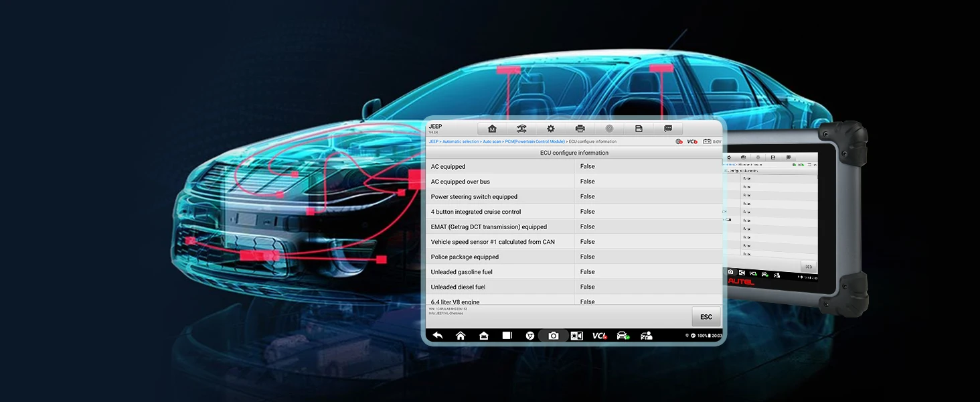This screenshot has height=402, width=980.
Task: Open brightness and sound shortcut icon
Action: click(x=577, y=336)
